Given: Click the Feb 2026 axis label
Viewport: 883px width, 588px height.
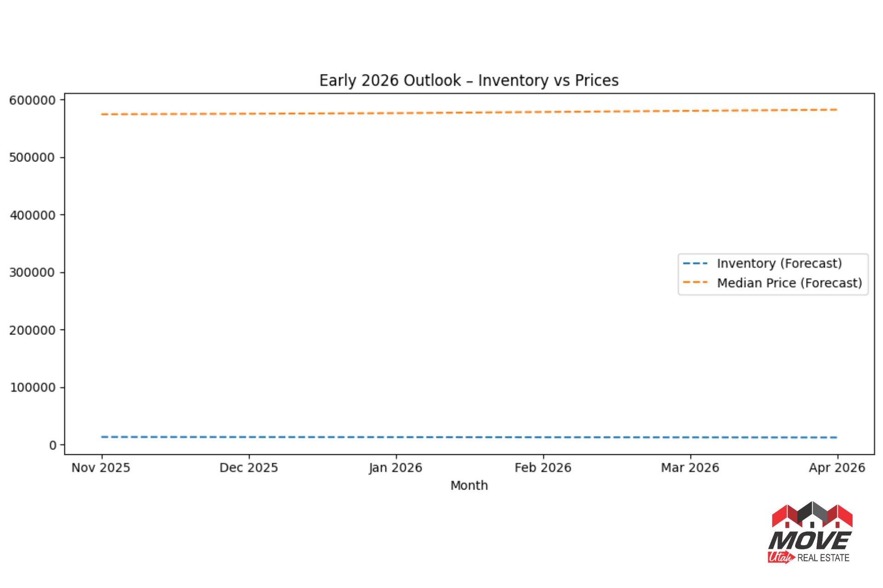Looking at the screenshot, I should (x=543, y=468).
